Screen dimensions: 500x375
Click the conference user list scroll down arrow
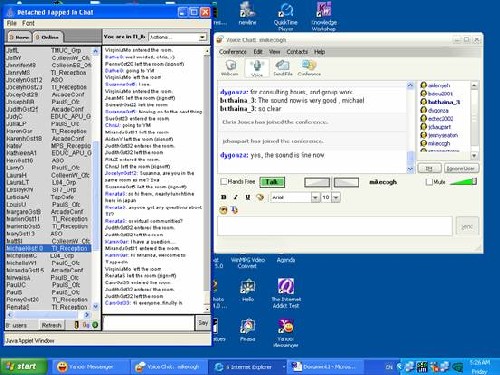pos(474,156)
